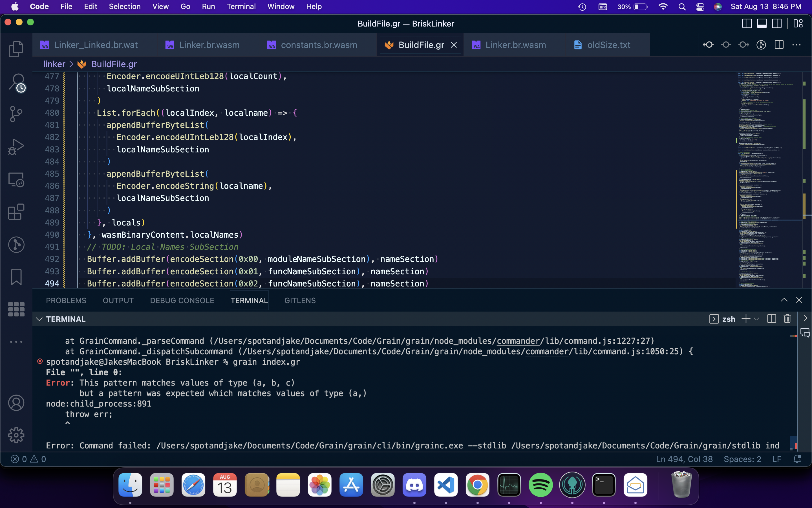Open the Explorer view in activity bar
Screen dimensions: 812x508
pyautogui.click(x=16, y=49)
